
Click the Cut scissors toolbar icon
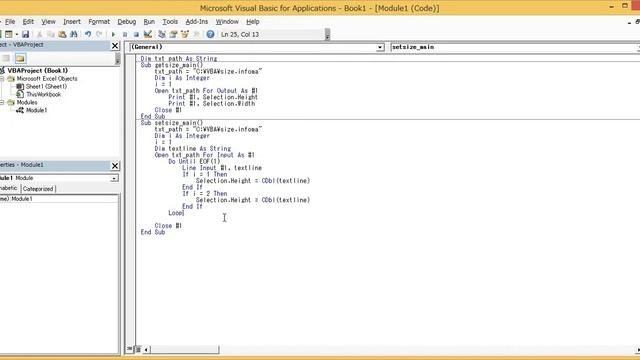coord(40,34)
